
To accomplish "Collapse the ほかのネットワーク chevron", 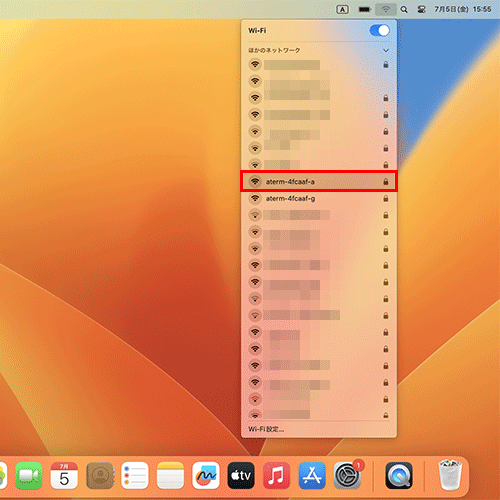I will [386, 51].
